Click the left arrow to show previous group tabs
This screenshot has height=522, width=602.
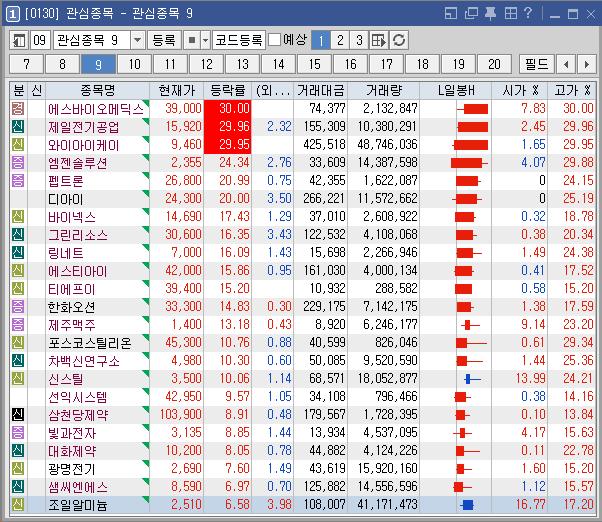pyautogui.click(x=566, y=64)
